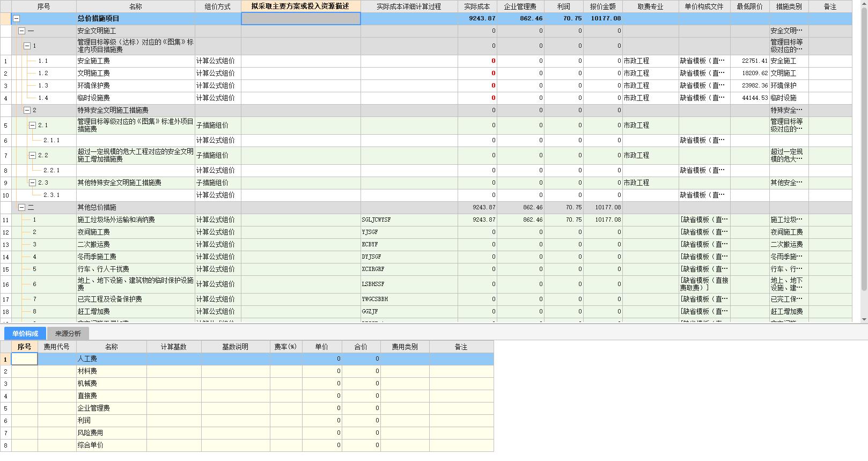The image size is (868, 461).
Task: Click the 拟采取主要方案或投入资源描述 column header
Action: click(300, 6)
